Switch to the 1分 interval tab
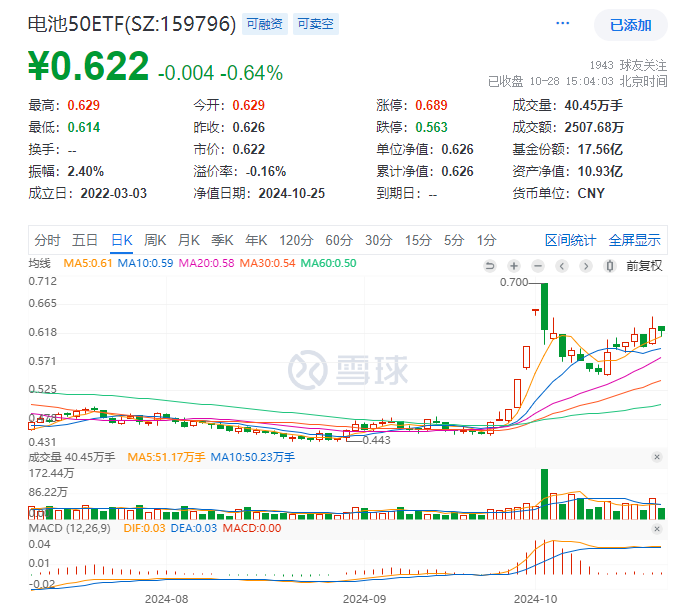690x609 pixels. pyautogui.click(x=486, y=240)
